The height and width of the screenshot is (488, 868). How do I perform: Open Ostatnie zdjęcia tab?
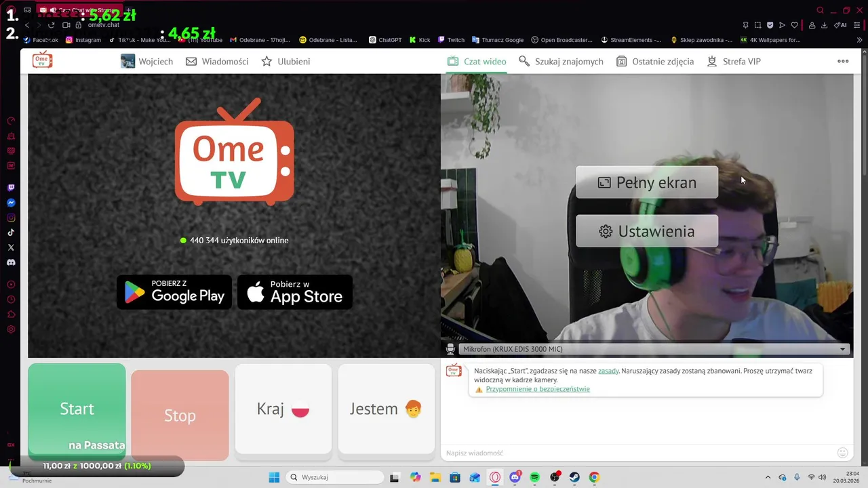click(655, 62)
